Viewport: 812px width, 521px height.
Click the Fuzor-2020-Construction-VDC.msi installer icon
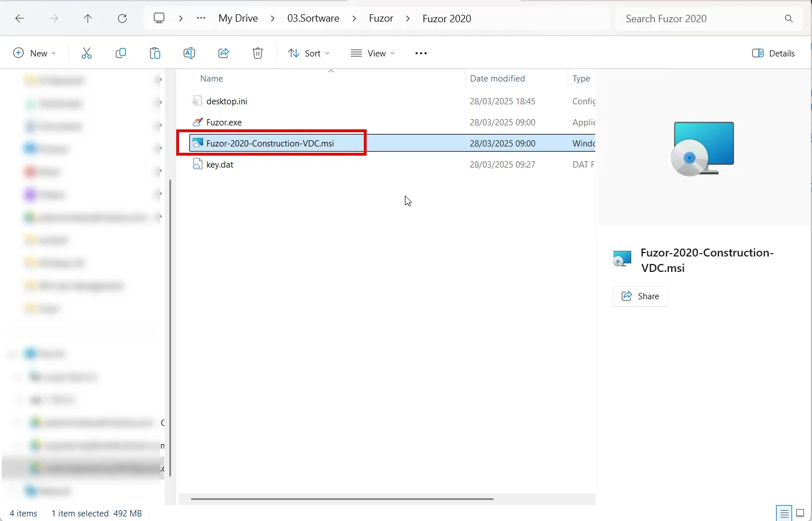pyautogui.click(x=197, y=143)
